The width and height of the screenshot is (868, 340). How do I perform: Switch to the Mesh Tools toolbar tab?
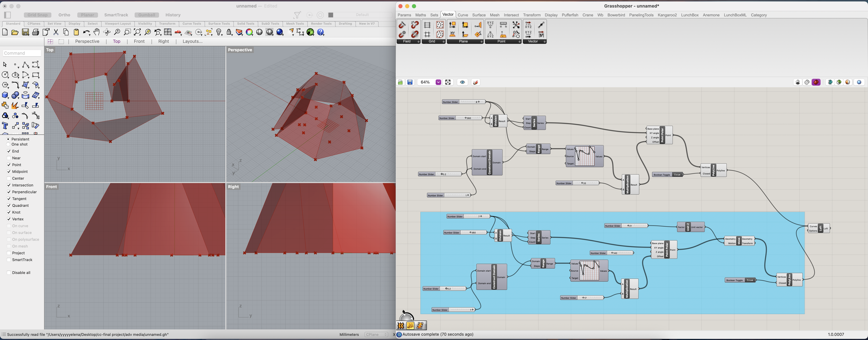295,24
